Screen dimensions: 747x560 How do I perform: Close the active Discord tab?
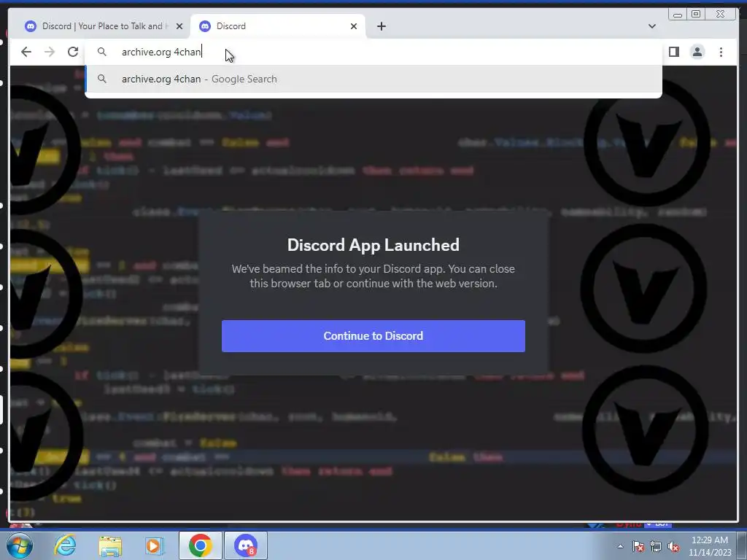pos(354,26)
